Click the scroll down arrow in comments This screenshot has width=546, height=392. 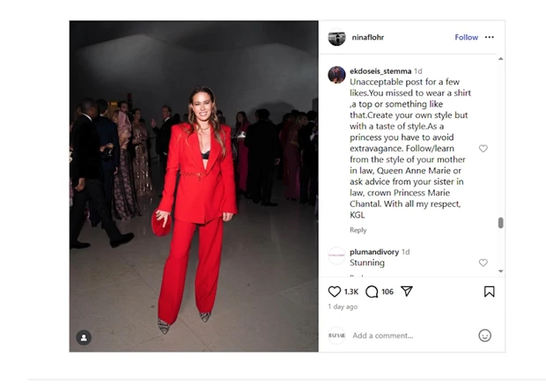tap(501, 270)
